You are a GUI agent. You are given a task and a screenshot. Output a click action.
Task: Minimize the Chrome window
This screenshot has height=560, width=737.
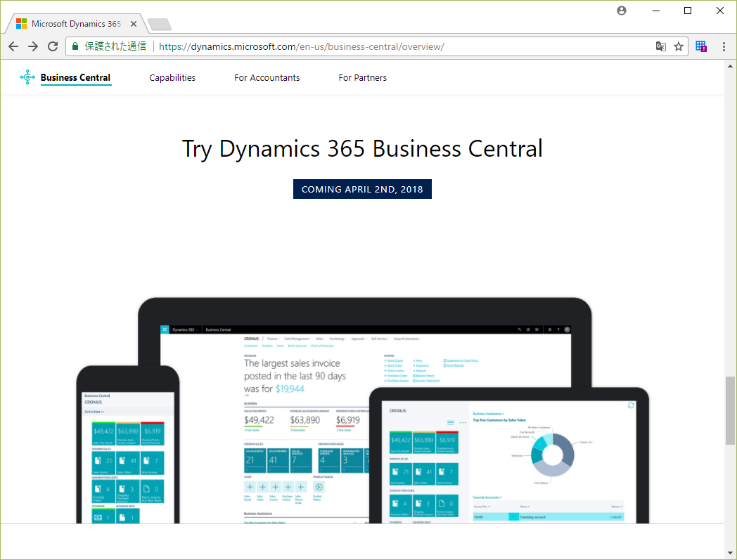pyautogui.click(x=656, y=11)
